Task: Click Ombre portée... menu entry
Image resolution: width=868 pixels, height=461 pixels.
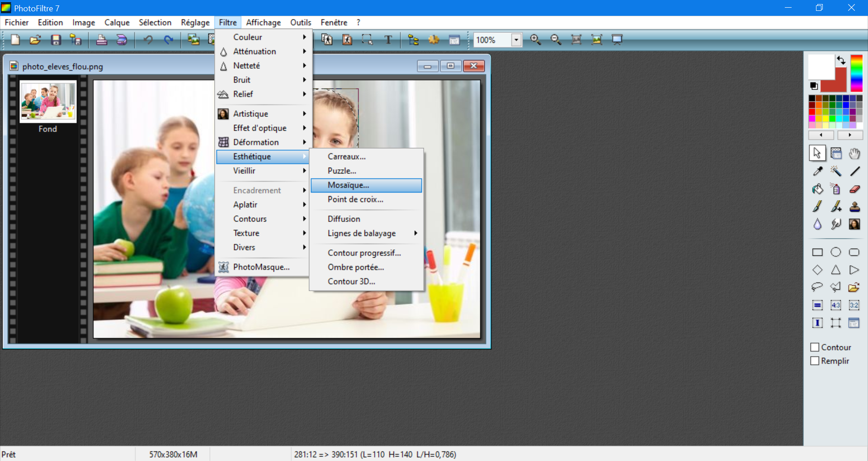Action: pyautogui.click(x=356, y=267)
